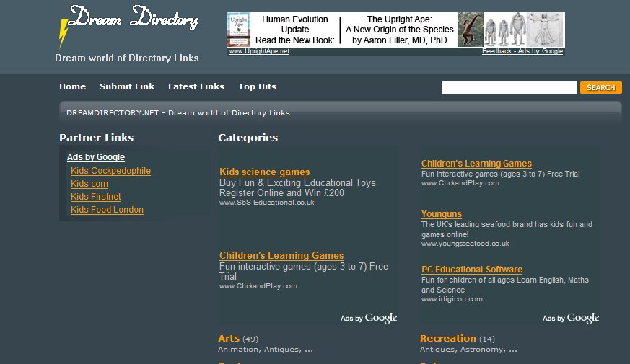
Task: Click inside the search text field
Action: (509, 87)
